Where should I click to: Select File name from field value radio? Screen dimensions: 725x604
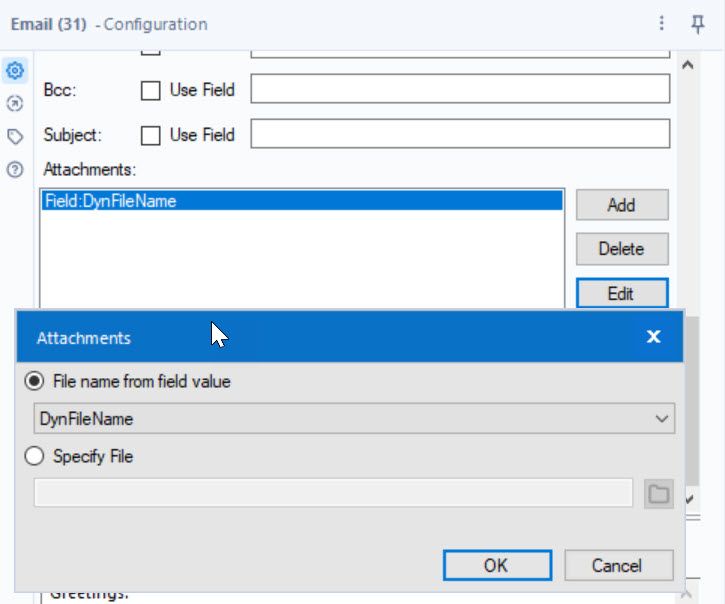[34, 381]
